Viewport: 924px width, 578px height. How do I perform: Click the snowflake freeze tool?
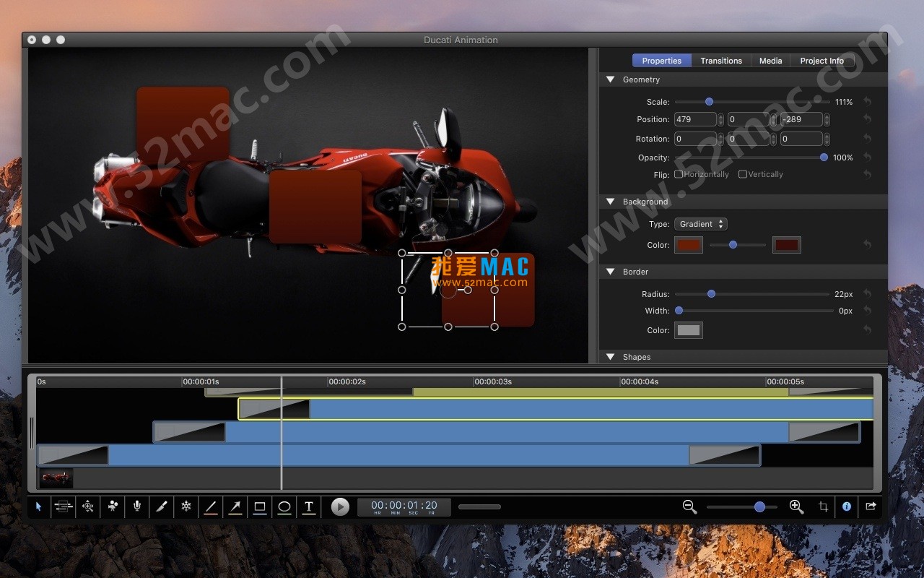tap(186, 507)
